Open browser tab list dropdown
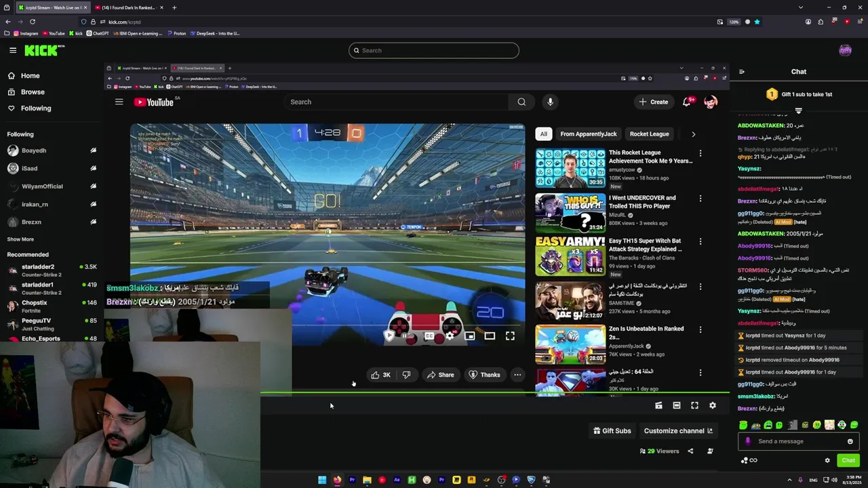 point(800,7)
